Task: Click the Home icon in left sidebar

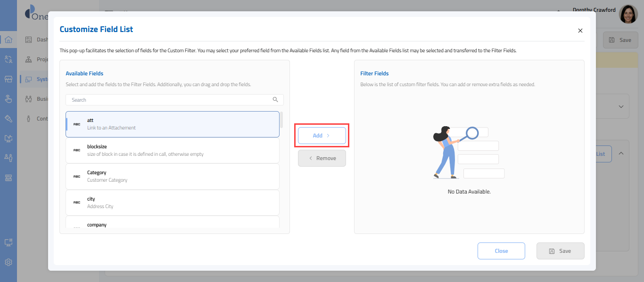Action: click(x=8, y=40)
